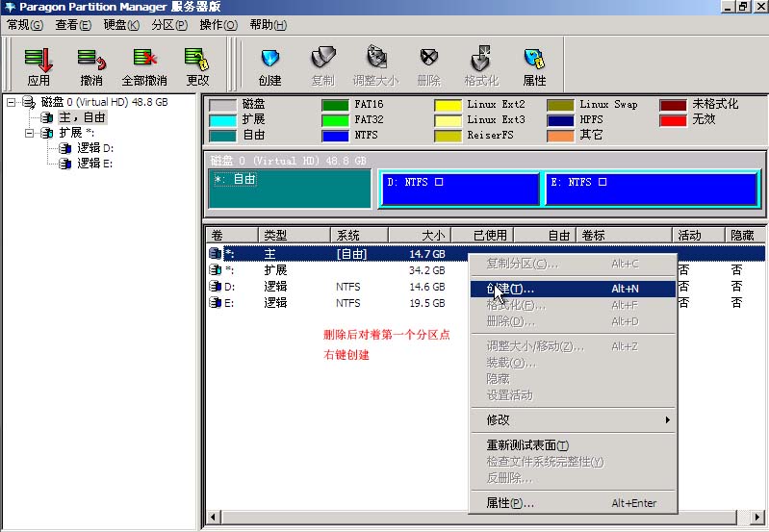Click the partition icon beside 逻辑 D: in tree
769x532 pixels.
point(64,148)
